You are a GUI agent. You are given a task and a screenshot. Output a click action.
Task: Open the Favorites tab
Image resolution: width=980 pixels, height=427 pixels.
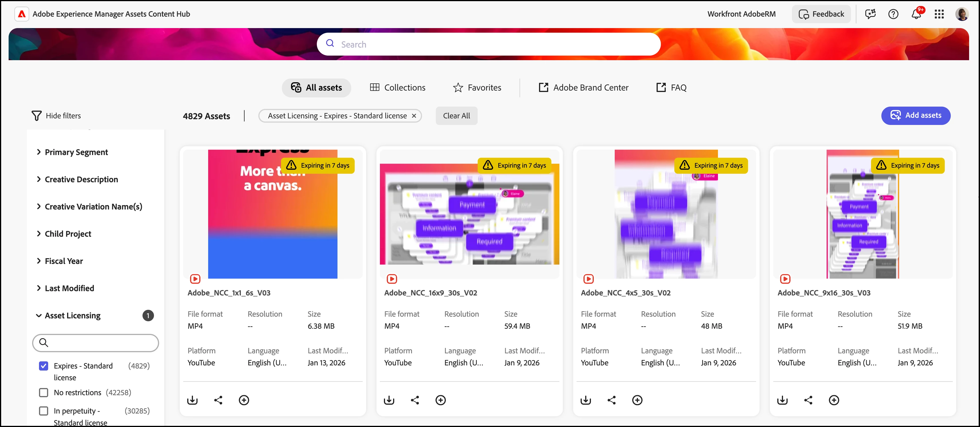coord(477,87)
